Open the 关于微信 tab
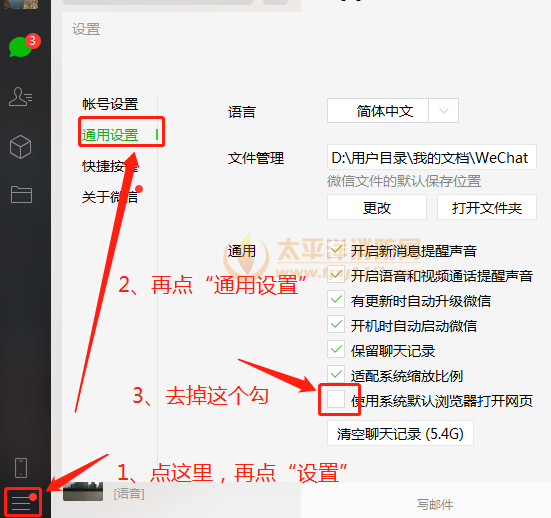 (x=110, y=197)
